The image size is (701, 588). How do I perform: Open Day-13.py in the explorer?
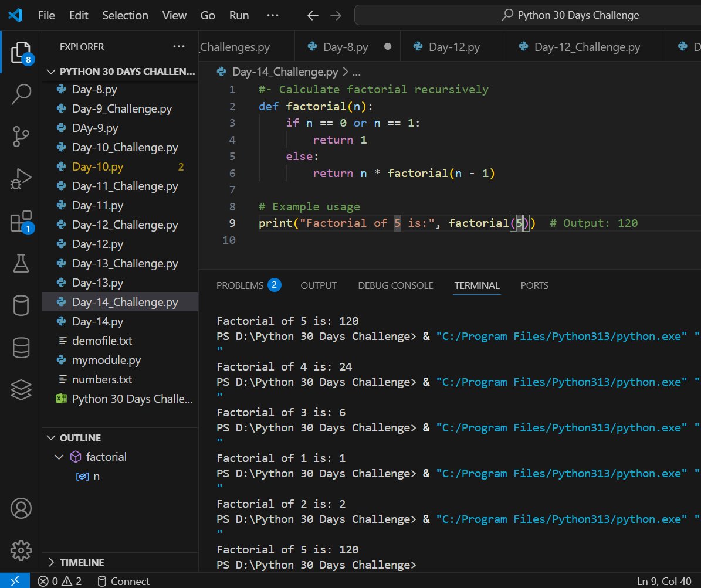pos(121,283)
